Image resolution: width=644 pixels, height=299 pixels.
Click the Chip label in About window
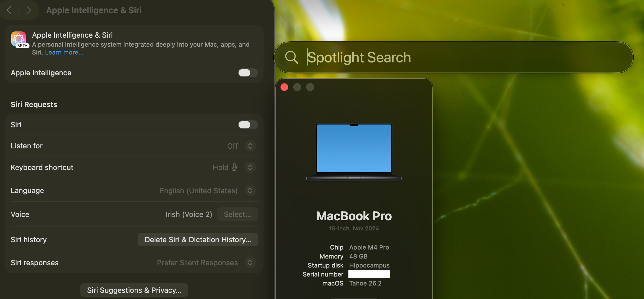pyautogui.click(x=337, y=247)
